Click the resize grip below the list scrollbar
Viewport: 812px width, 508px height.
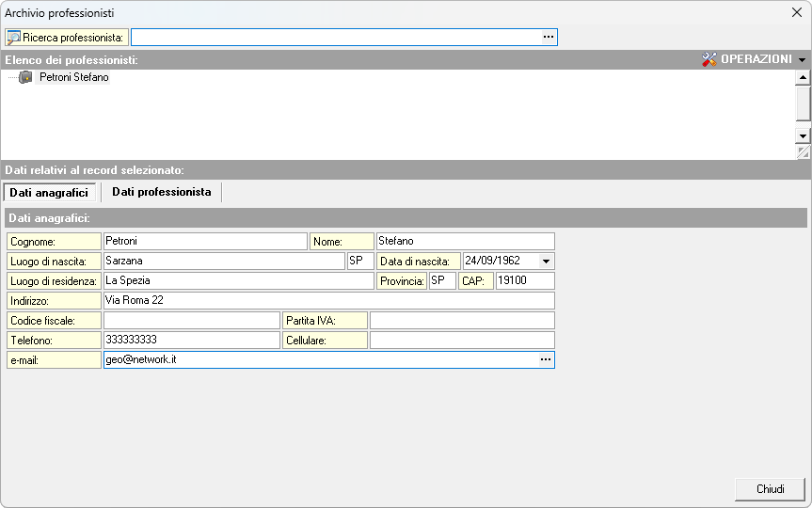(803, 152)
